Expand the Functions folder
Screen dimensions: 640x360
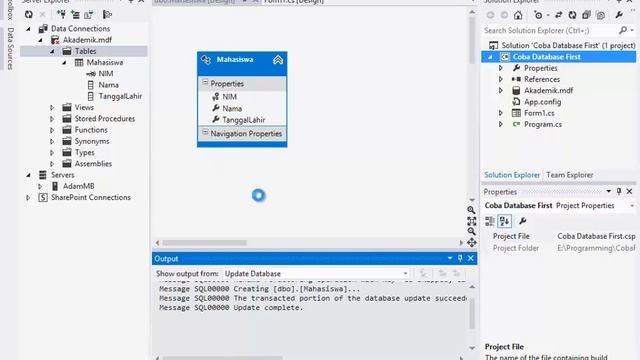pos(52,130)
